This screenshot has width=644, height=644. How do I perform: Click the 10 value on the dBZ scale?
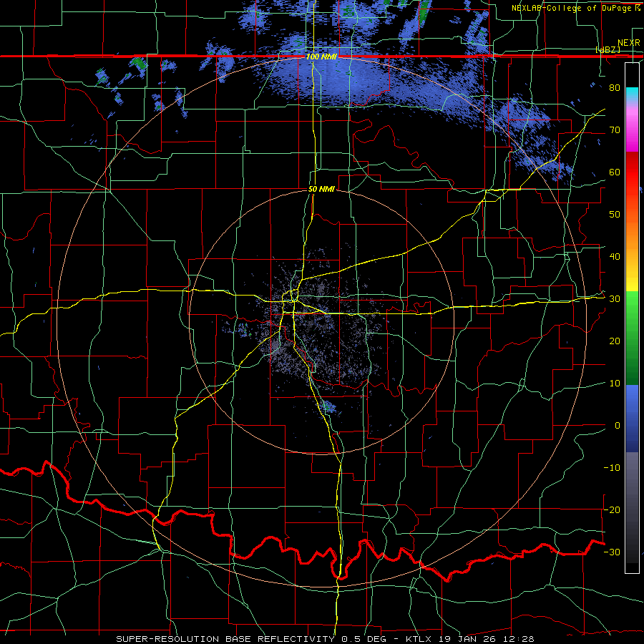[x=615, y=384]
